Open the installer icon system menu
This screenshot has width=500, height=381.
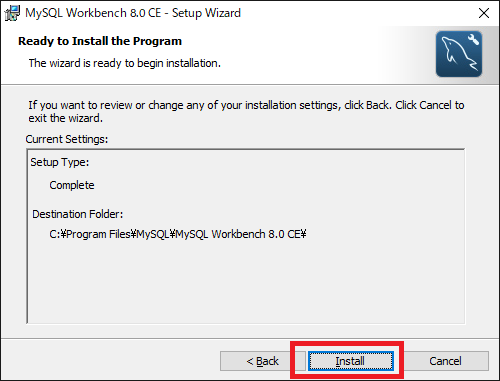coord(12,13)
